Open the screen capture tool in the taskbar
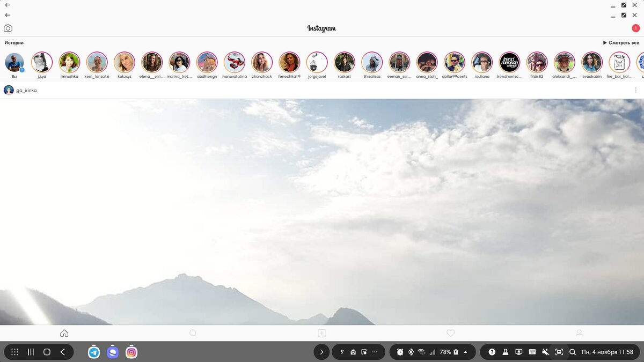Viewport: 644px width, 362px height. click(x=559, y=352)
